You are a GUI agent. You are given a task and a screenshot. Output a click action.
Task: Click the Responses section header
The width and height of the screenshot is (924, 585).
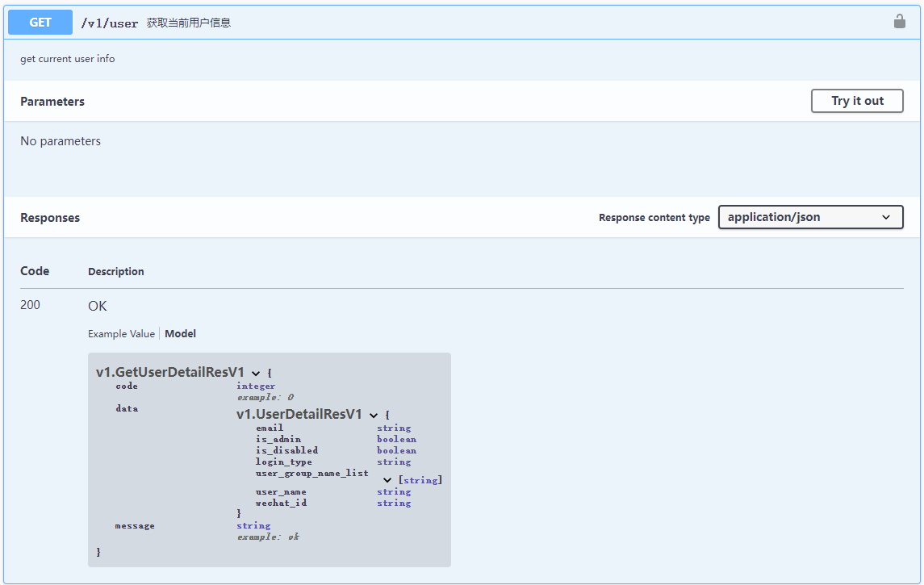click(x=49, y=217)
